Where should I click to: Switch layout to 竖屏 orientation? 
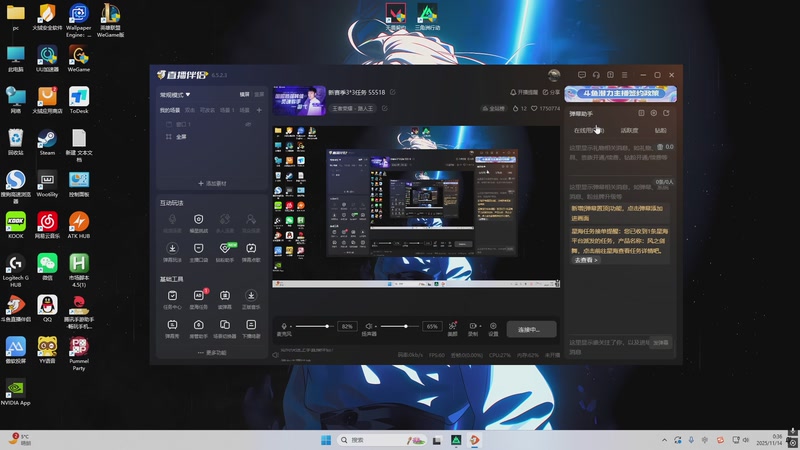click(x=259, y=94)
